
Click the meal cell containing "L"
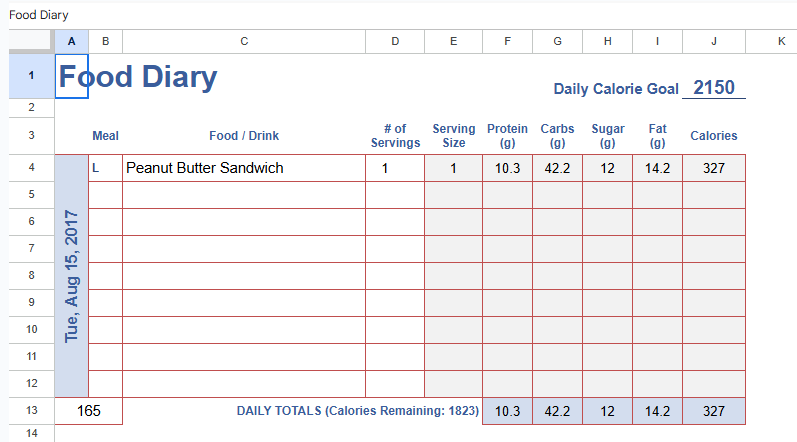pos(105,168)
